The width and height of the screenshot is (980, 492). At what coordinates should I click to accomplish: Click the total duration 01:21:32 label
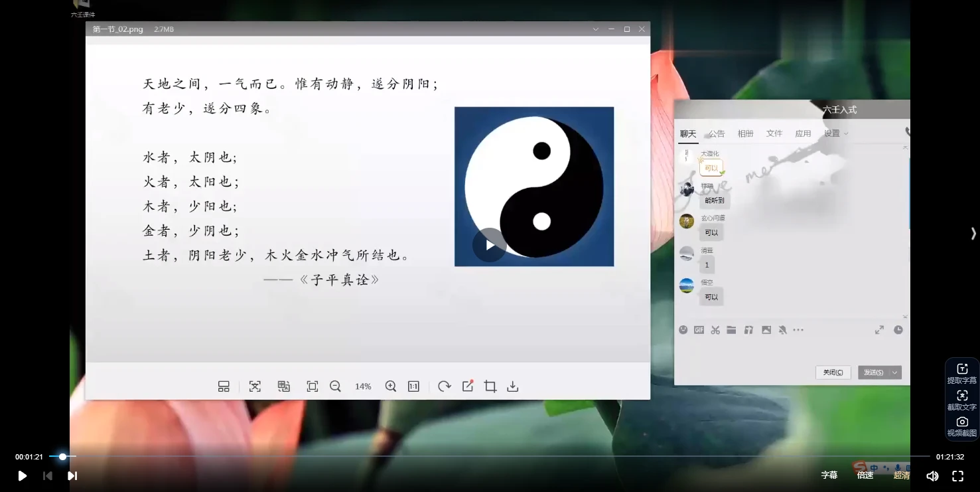click(x=950, y=457)
